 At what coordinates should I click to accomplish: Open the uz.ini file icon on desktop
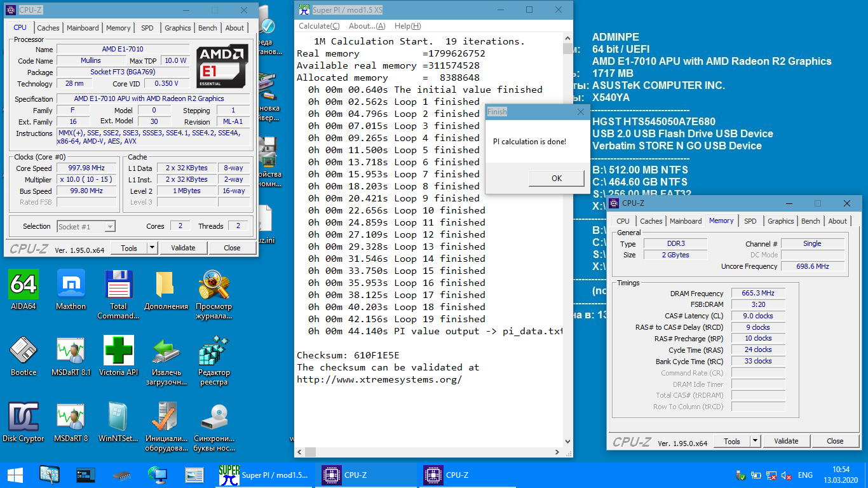click(265, 224)
